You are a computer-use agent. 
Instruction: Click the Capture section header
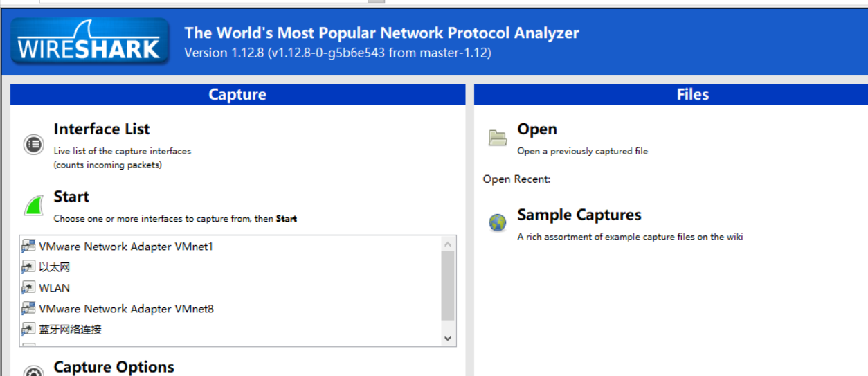(237, 95)
